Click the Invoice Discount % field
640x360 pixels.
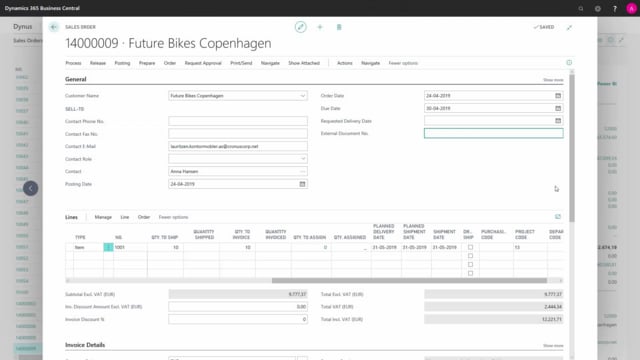(238, 319)
